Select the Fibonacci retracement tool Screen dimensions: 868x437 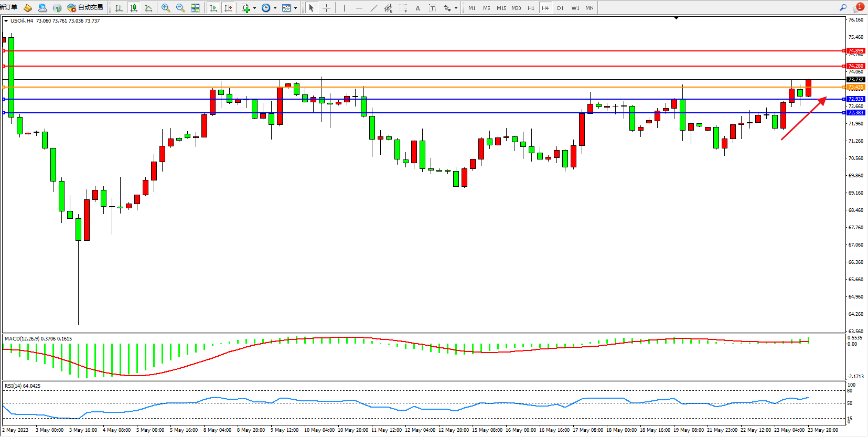click(x=403, y=8)
